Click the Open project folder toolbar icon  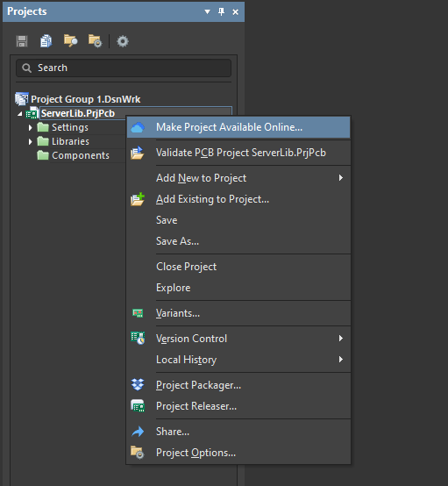click(x=71, y=41)
